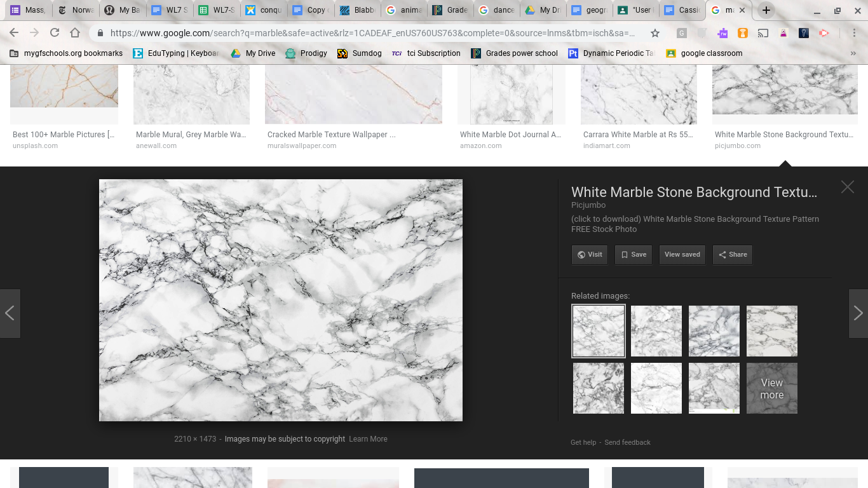The width and height of the screenshot is (868, 488).
Task: Open the Prodigy bookmark
Action: [x=306, y=53]
